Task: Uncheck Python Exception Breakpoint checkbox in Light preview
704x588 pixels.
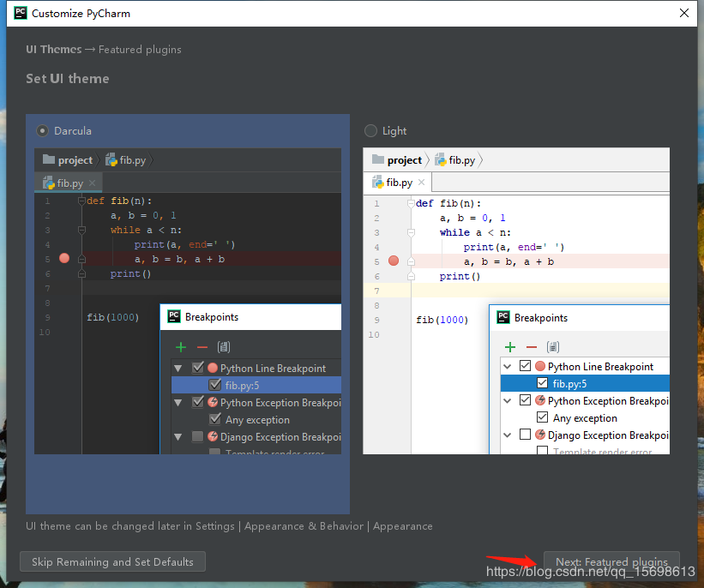Action: tap(525, 400)
